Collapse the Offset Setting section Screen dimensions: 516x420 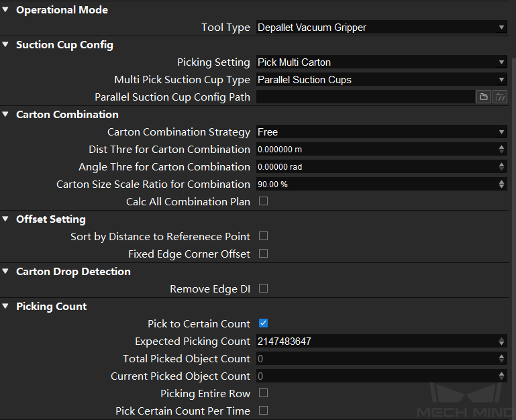point(5,219)
